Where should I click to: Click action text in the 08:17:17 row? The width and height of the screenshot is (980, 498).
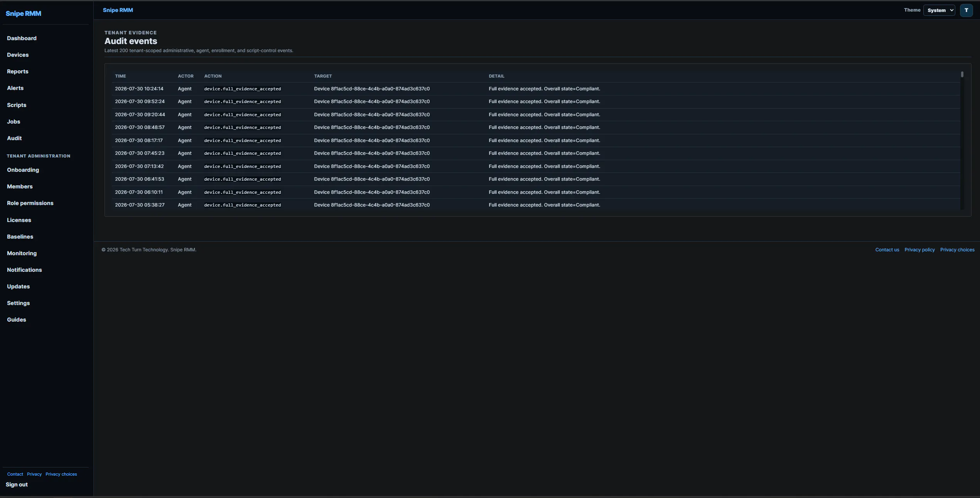pyautogui.click(x=243, y=141)
